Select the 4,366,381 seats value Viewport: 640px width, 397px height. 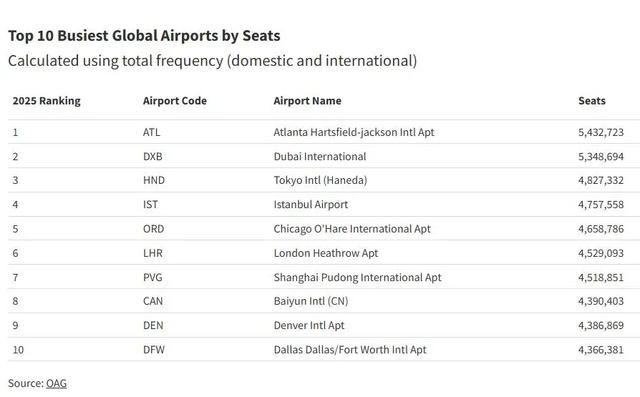click(601, 350)
